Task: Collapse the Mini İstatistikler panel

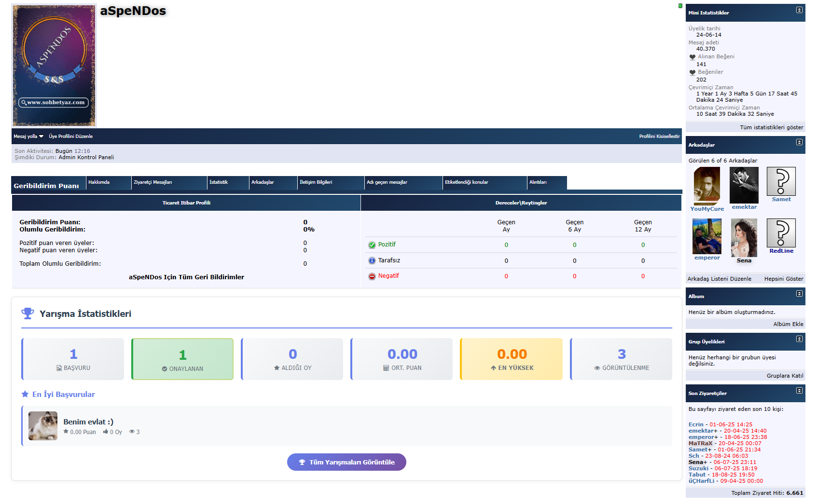Action: tap(799, 10)
